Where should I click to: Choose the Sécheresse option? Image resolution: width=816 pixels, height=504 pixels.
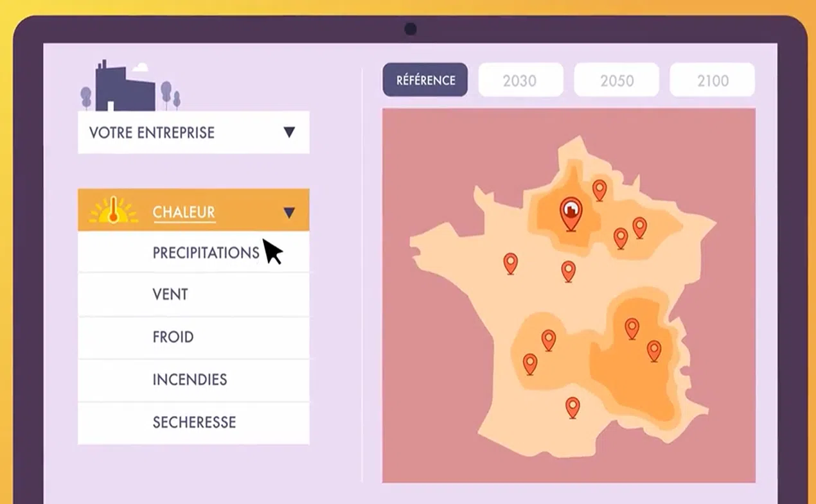point(194,422)
